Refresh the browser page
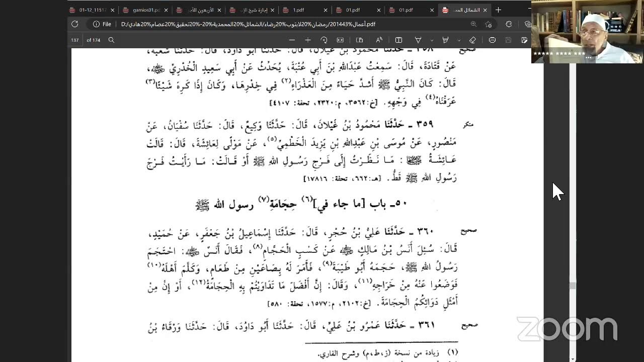 point(74,24)
